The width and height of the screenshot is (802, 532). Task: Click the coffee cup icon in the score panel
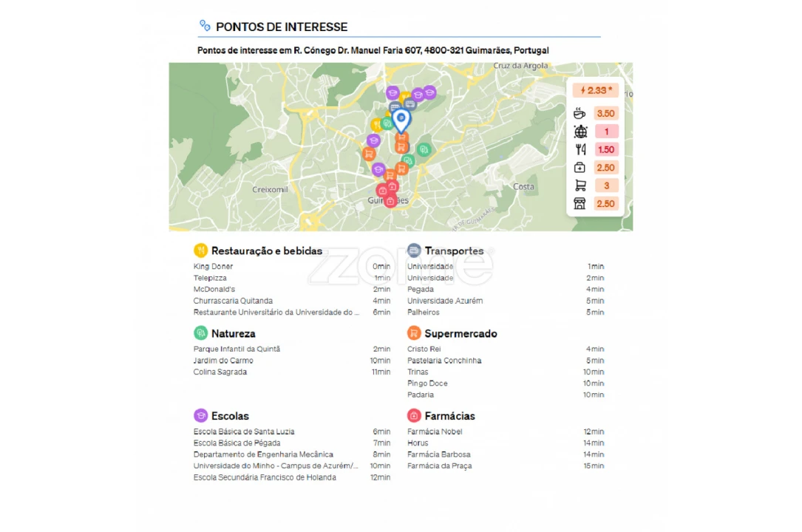(x=580, y=113)
